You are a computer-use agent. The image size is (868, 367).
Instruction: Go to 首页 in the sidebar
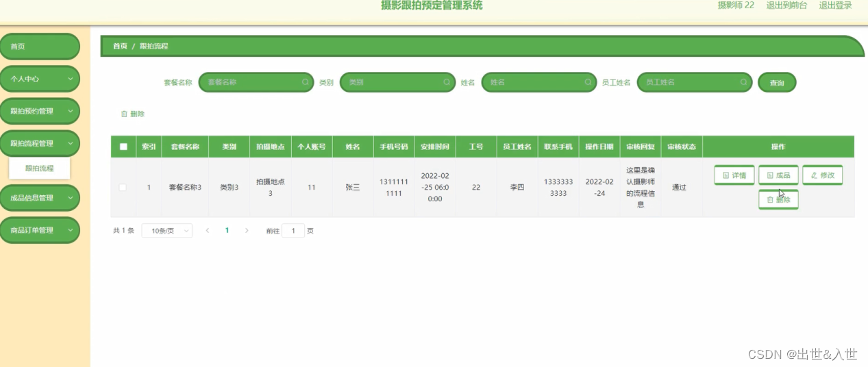tap(40, 47)
